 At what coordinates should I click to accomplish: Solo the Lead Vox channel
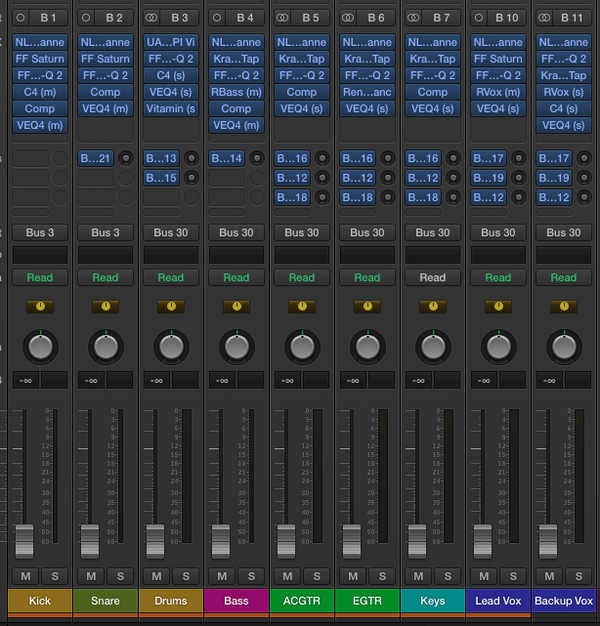point(513,575)
